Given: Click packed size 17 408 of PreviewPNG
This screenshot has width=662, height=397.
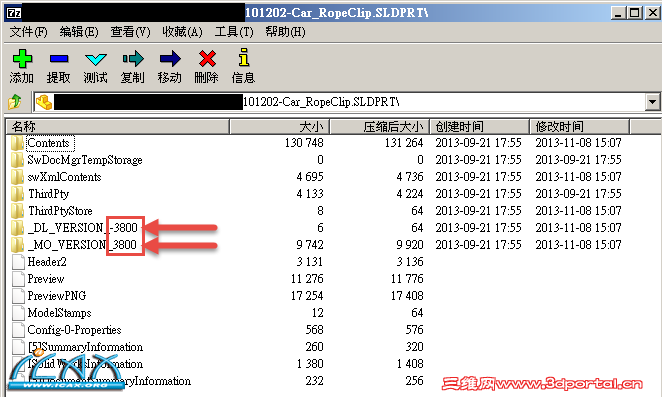Looking at the screenshot, I should (407, 296).
